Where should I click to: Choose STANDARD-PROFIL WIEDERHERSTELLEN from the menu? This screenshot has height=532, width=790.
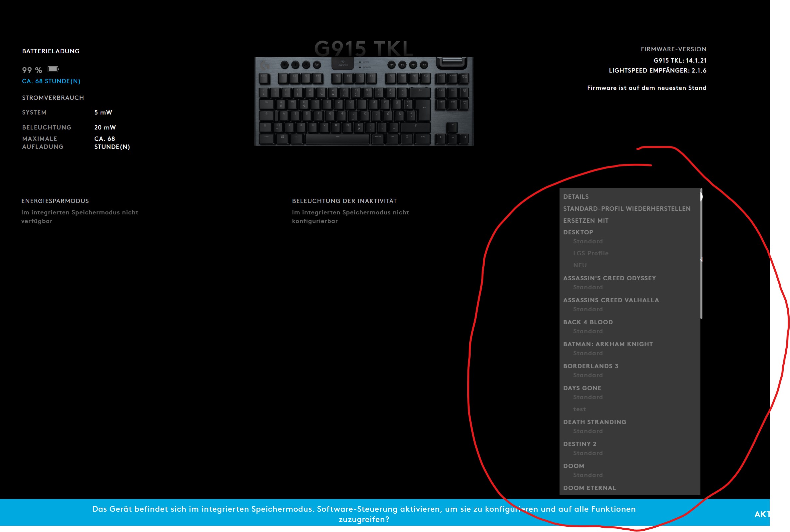pos(627,208)
